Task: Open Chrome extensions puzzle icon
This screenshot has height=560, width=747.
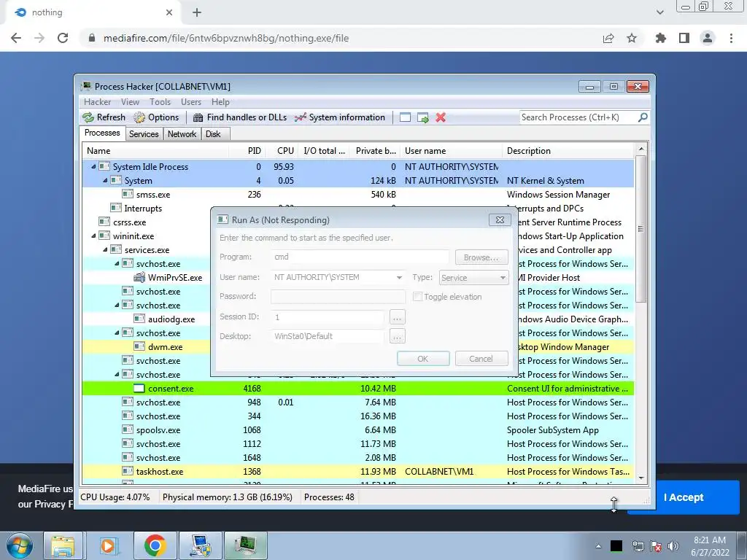Action: 661,38
